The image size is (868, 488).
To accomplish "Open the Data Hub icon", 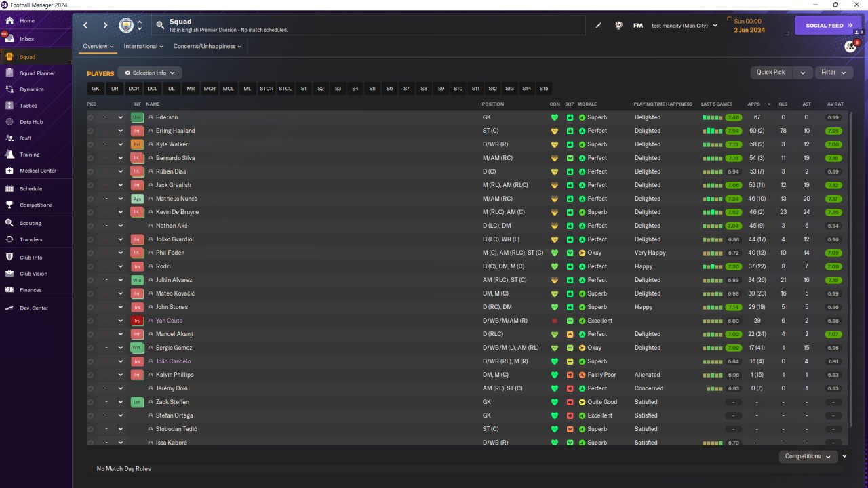I will click(9, 122).
